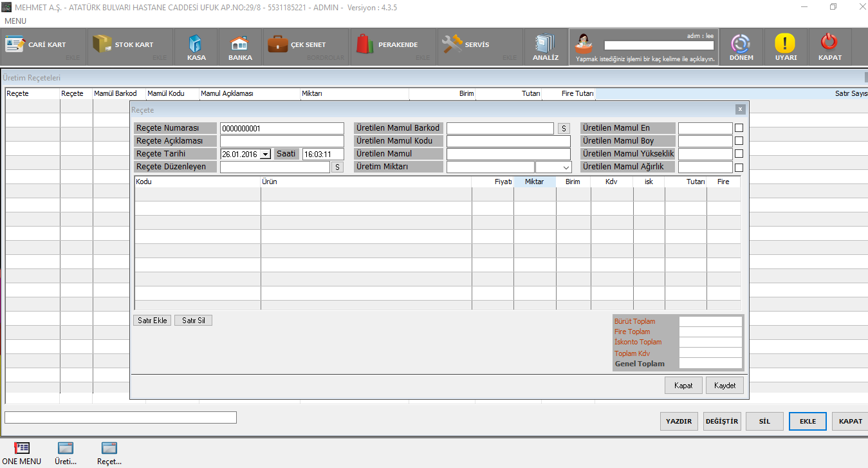Open the Reçete Tarihi date dropdown
This screenshot has width=868, height=468.
[x=266, y=154]
